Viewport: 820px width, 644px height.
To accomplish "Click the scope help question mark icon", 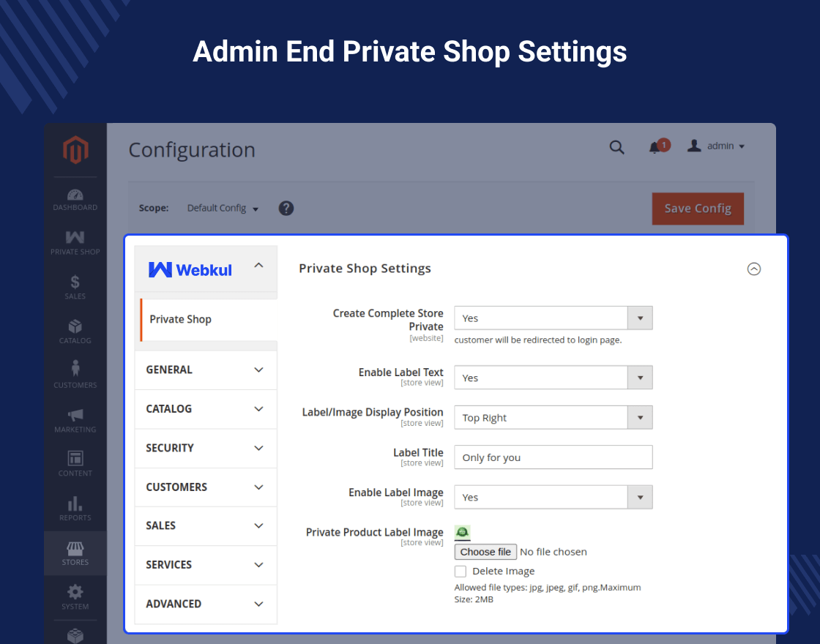I will tap(286, 208).
